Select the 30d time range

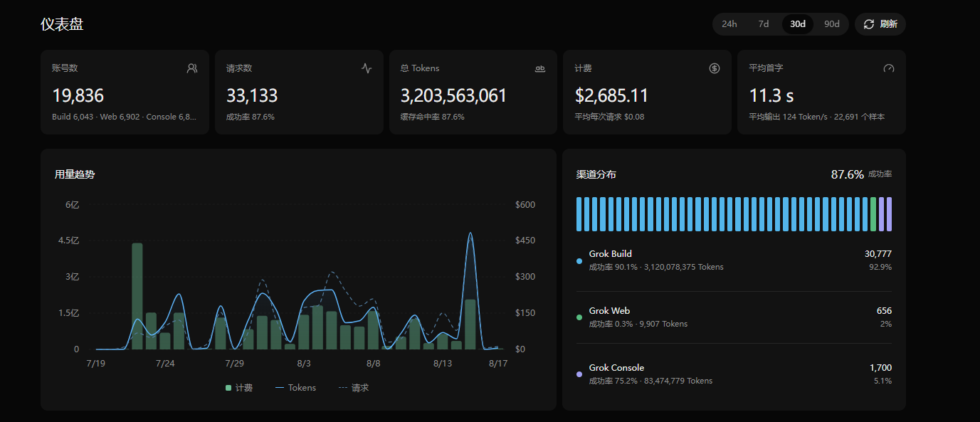798,24
